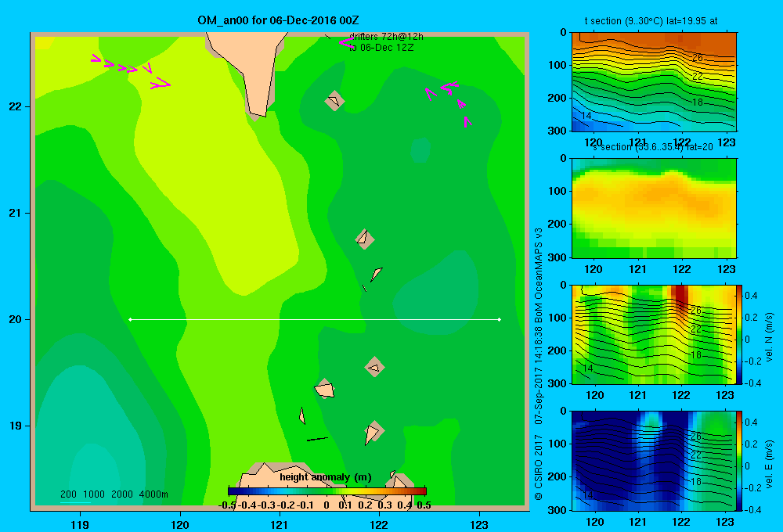Click the 14 isotherm label in temperature section

[586, 116]
